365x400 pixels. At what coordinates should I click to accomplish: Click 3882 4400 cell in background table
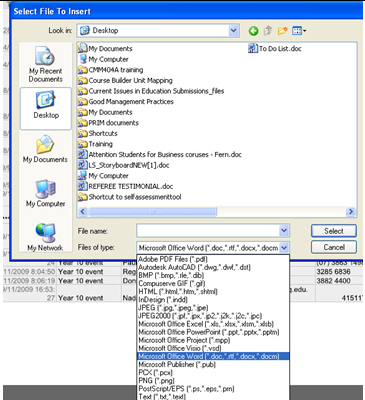[333, 281]
